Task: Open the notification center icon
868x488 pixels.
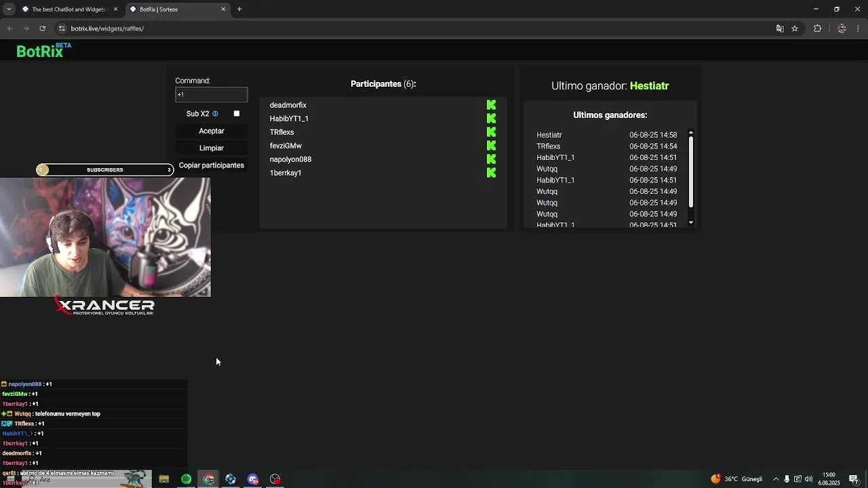Action: (x=854, y=479)
